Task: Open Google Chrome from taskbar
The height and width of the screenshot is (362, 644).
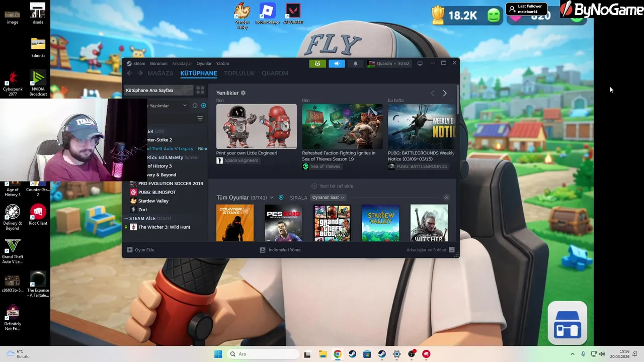Action: (x=338, y=354)
